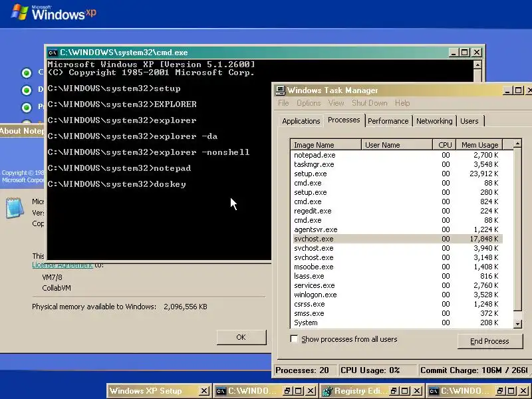Click the Notepad icon in About dialog
Screen dimensions: 532x399
point(15,207)
